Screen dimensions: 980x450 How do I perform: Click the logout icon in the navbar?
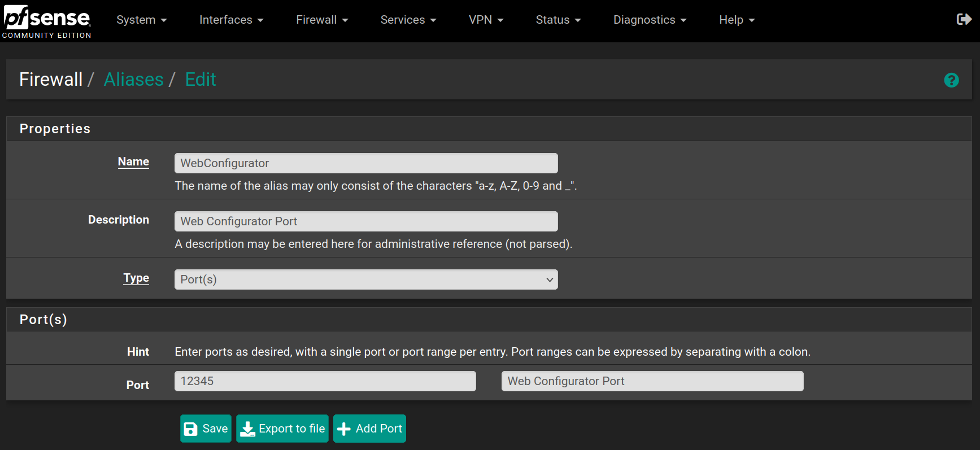(x=964, y=20)
